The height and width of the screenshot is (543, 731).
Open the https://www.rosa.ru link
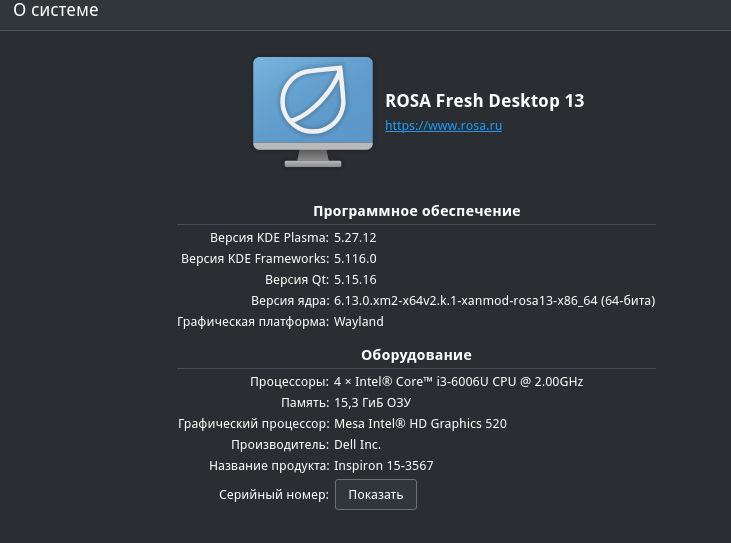(443, 126)
